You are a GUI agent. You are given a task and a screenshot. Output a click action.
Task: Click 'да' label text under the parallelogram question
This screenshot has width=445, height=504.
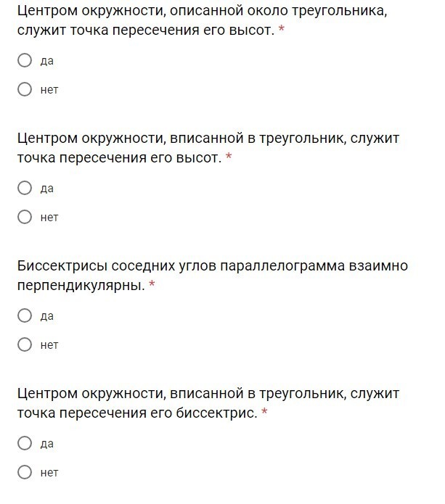tap(47, 317)
